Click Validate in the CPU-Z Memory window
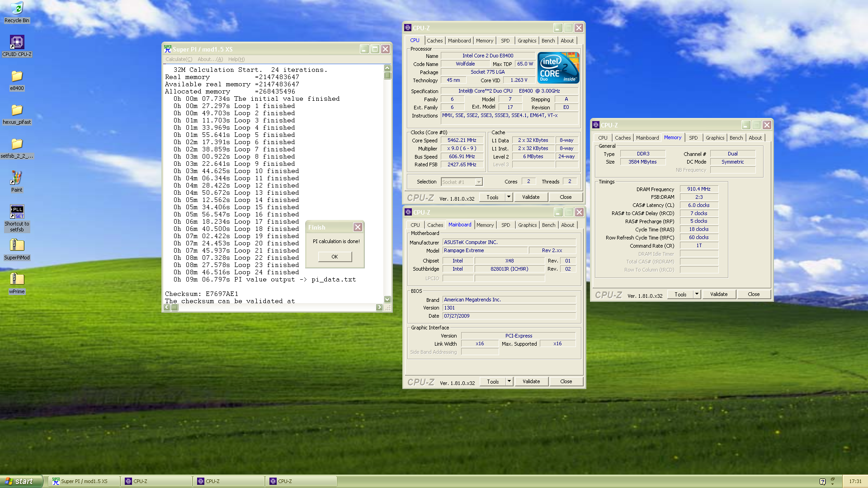The image size is (868, 488). 719,294
